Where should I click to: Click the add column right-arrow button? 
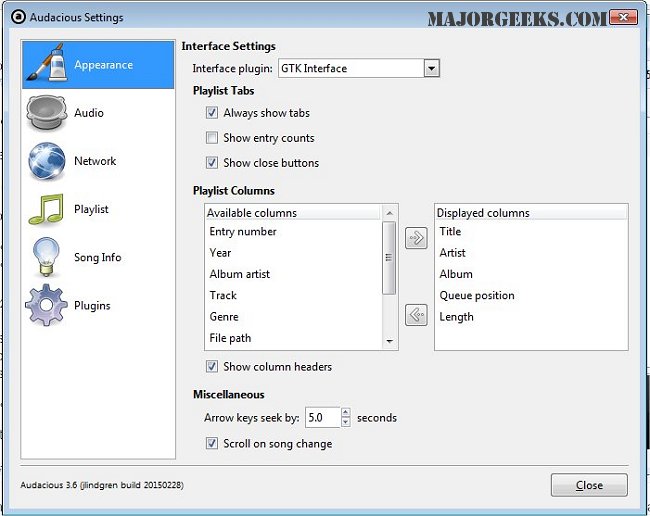tap(416, 238)
